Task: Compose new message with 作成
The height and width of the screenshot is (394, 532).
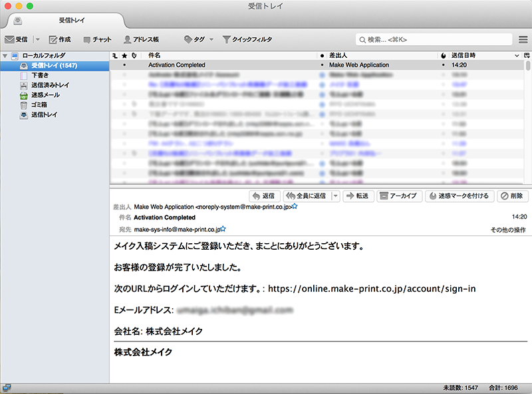Action: 60,40
